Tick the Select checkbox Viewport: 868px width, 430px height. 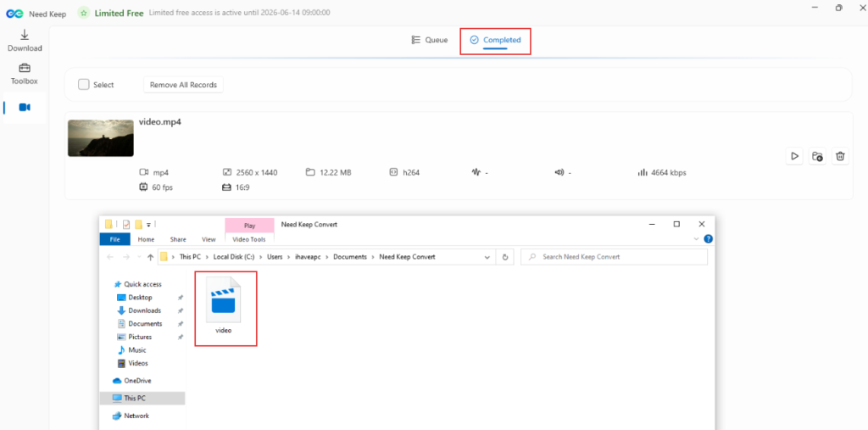pos(84,85)
